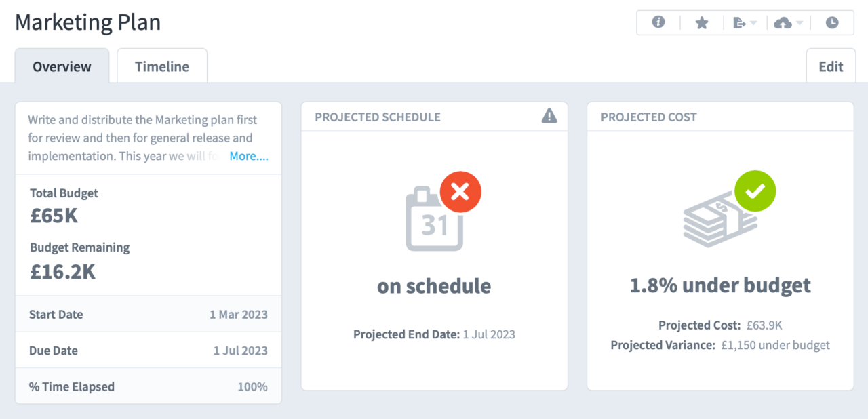This screenshot has width=868, height=419.
Task: Open the export options dropdown arrow
Action: click(x=753, y=23)
